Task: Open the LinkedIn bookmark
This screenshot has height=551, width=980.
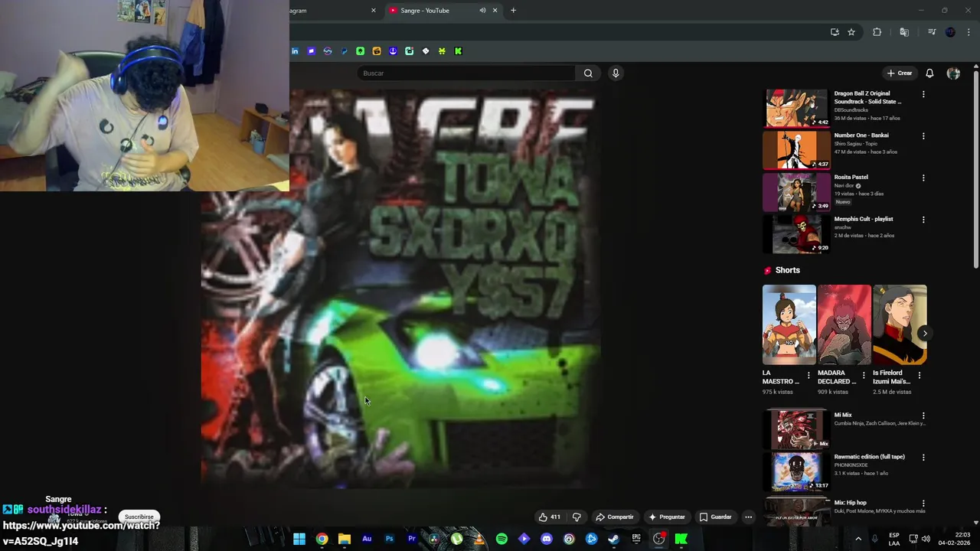Action: coord(296,51)
